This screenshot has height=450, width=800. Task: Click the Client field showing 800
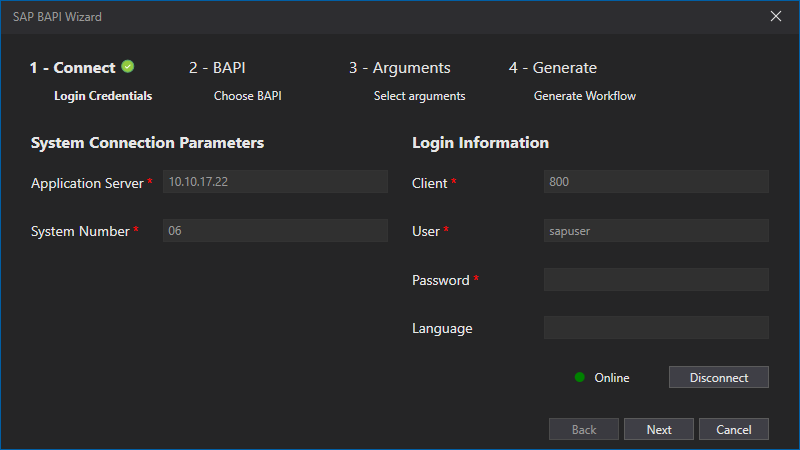pos(656,182)
